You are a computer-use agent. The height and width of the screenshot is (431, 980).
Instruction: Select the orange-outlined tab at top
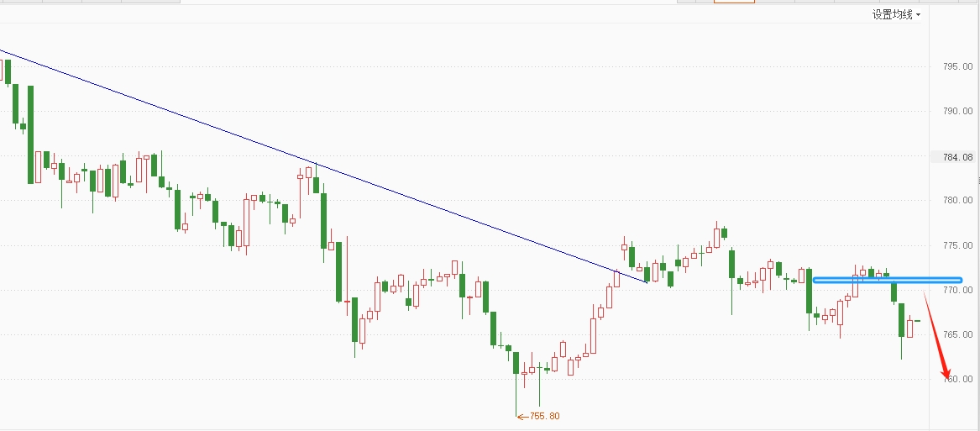pyautogui.click(x=735, y=2)
